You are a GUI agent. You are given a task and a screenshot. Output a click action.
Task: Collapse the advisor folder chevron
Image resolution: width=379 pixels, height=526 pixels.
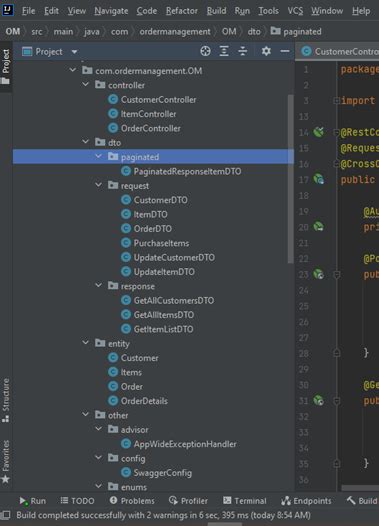coord(99,429)
